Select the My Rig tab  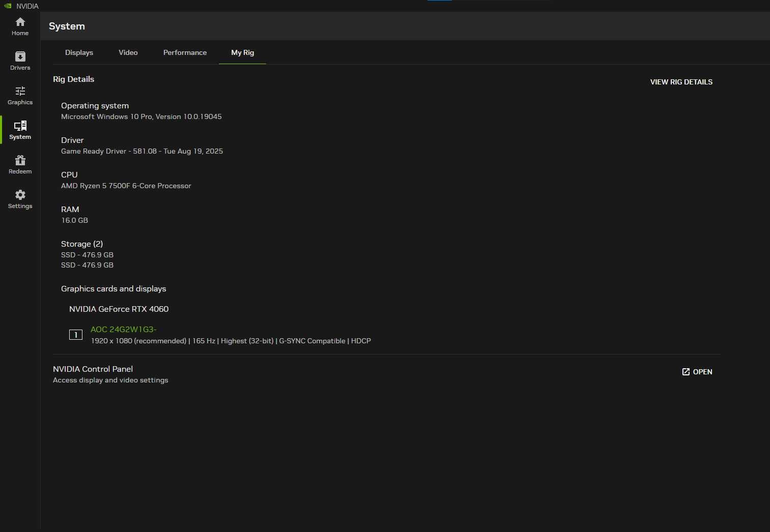coord(243,52)
